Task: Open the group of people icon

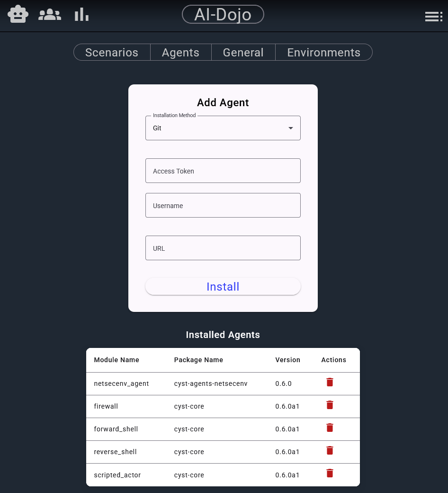Action: click(50, 15)
